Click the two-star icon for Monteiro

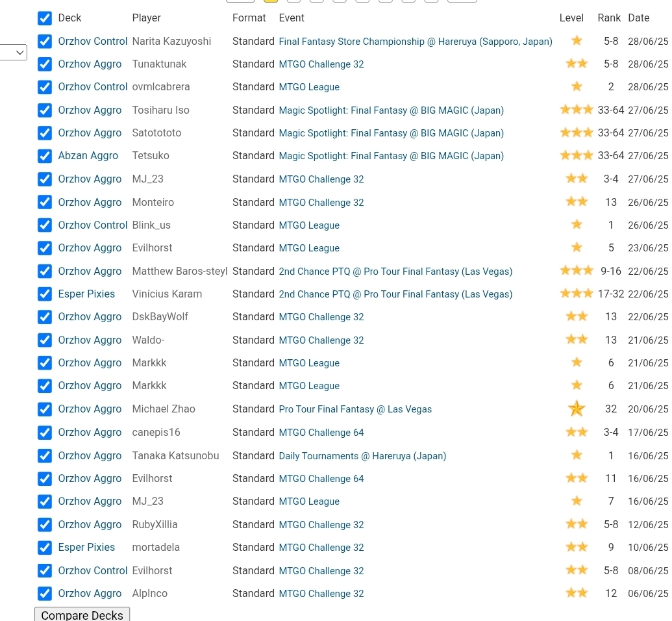click(x=577, y=201)
